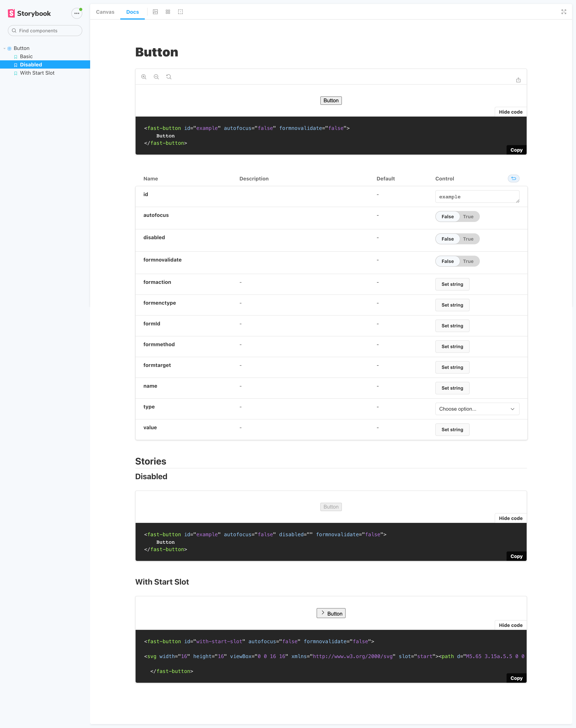The height and width of the screenshot is (728, 576).
Task: Click the Find components search field
Action: point(45,31)
